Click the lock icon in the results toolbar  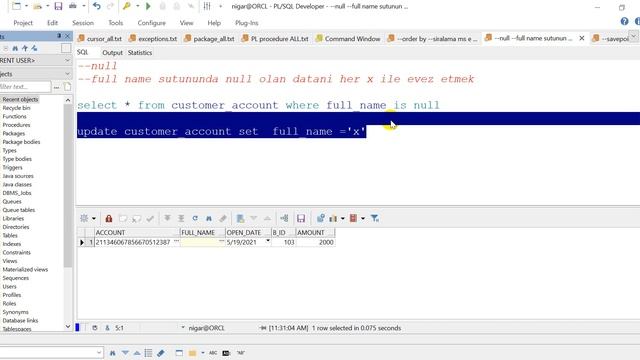tap(109, 218)
